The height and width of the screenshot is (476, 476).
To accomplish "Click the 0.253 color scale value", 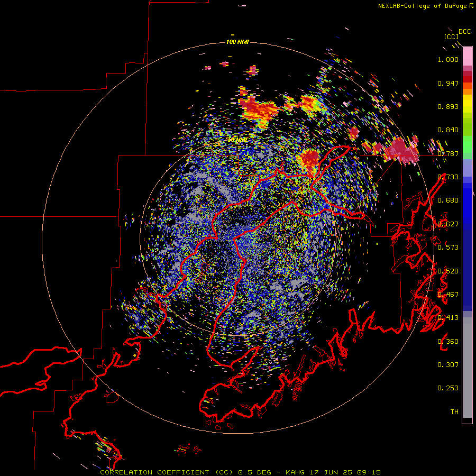I will click(x=448, y=388).
